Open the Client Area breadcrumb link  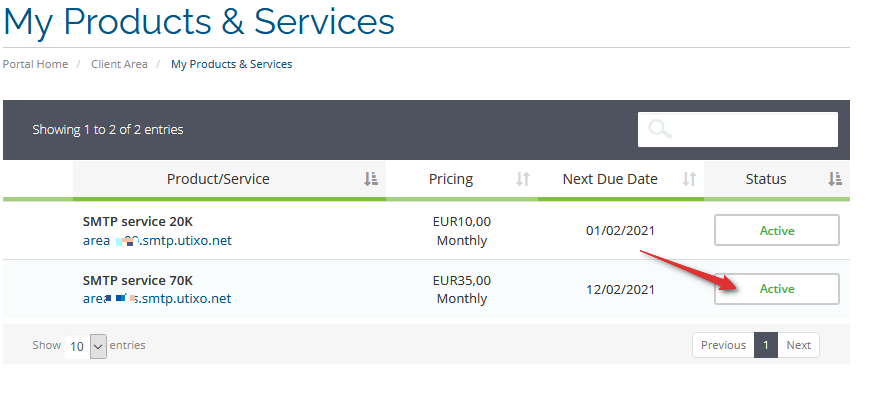point(120,64)
